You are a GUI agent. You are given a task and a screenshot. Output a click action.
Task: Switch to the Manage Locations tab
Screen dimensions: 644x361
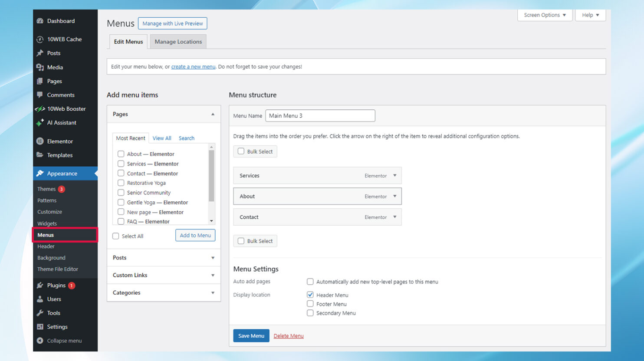pos(178,41)
